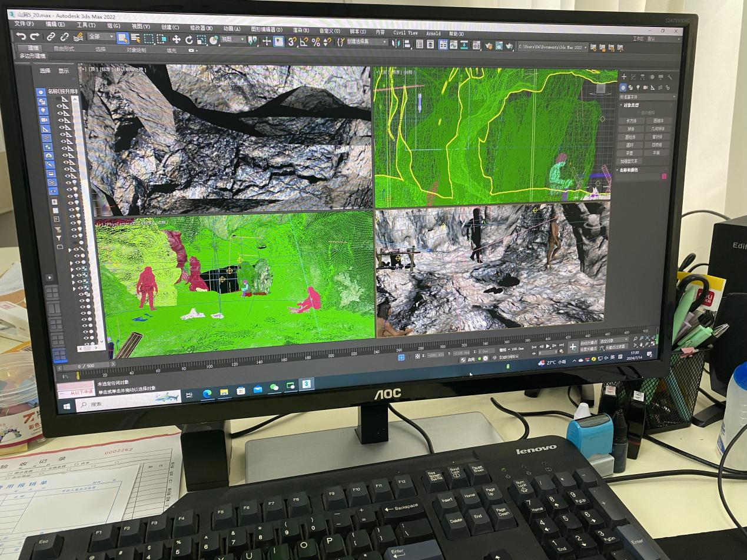Click the Select and Link chain icon
The image size is (747, 560).
coord(51,37)
